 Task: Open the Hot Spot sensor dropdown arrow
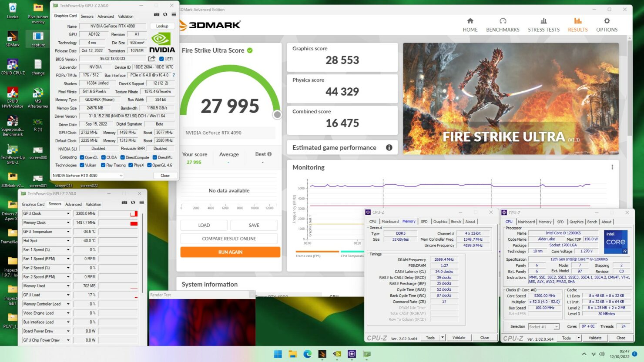pyautogui.click(x=68, y=241)
